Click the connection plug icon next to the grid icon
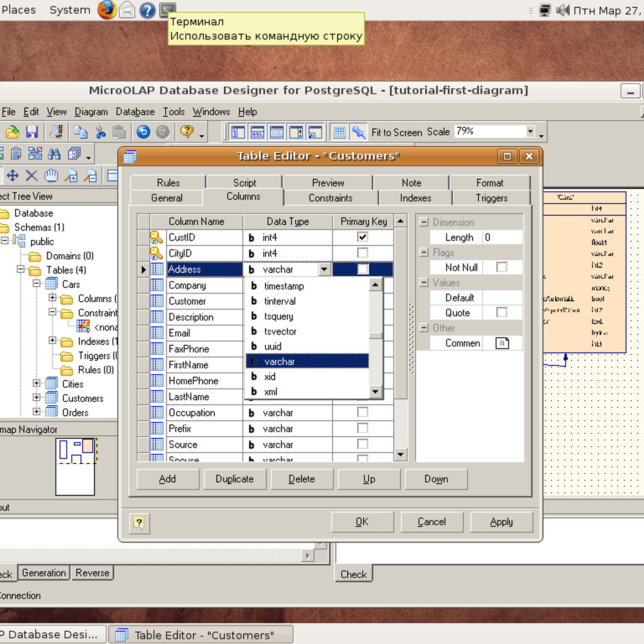The width and height of the screenshot is (644, 644). (359, 132)
